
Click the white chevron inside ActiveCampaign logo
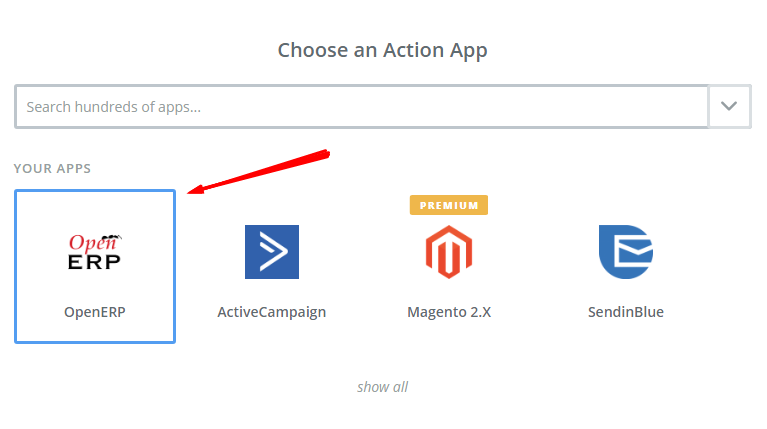click(273, 252)
